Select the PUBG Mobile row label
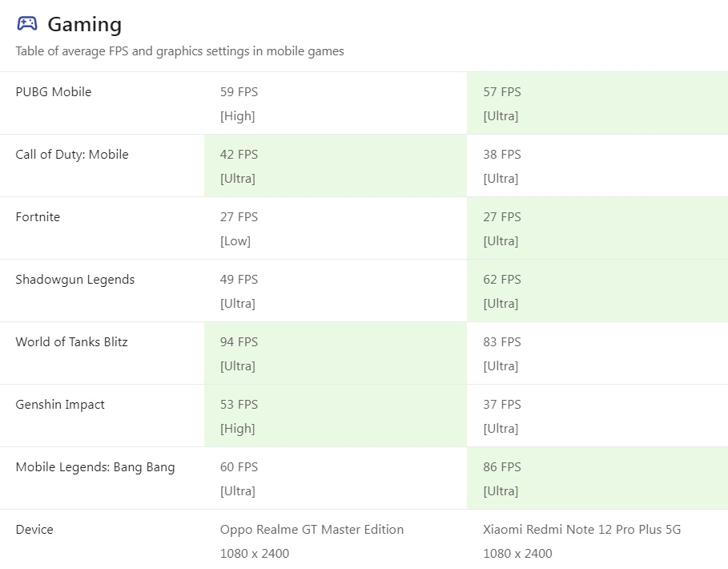728x569 pixels. (x=54, y=92)
